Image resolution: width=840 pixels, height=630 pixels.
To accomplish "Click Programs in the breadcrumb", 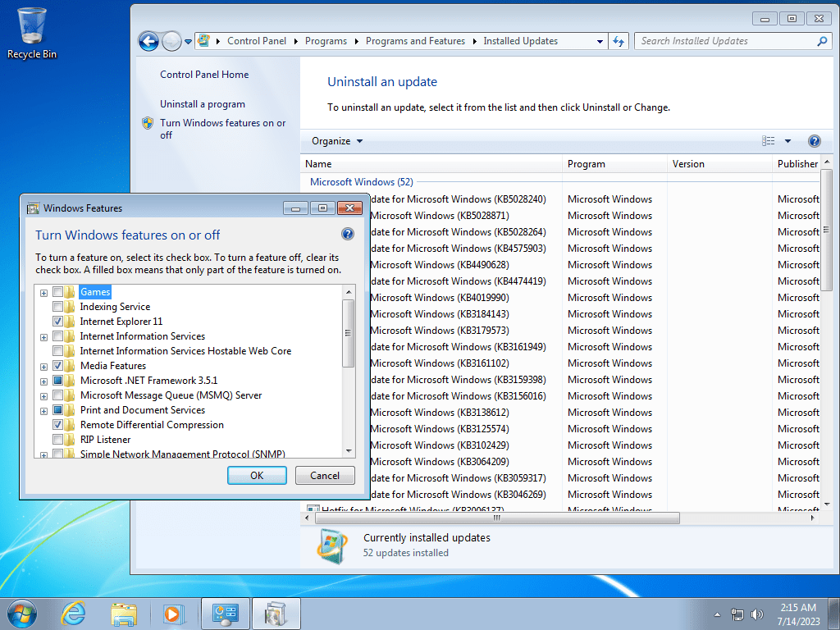I will click(326, 41).
